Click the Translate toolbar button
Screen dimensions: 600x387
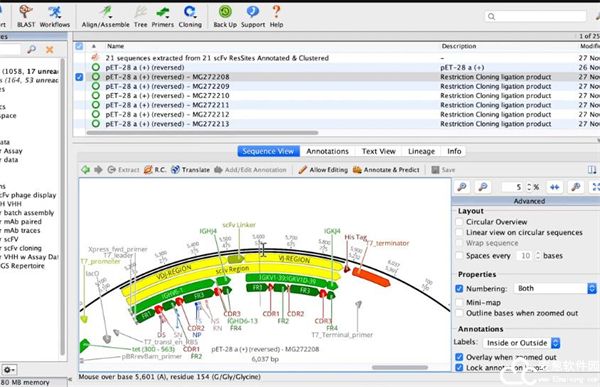(x=191, y=170)
